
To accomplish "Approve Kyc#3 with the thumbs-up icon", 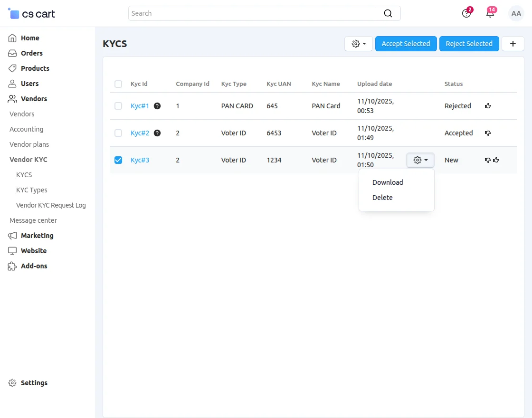I will [x=496, y=160].
